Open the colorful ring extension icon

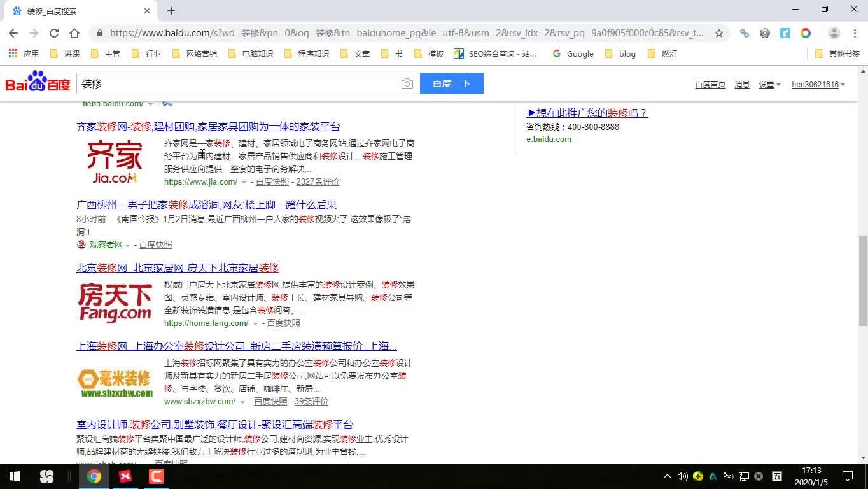point(806,33)
